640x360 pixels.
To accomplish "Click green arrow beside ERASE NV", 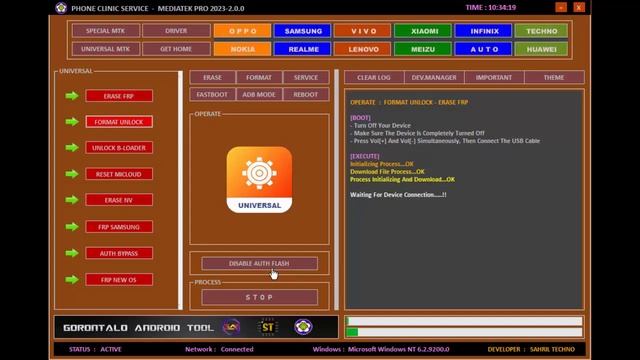I will 72,200.
